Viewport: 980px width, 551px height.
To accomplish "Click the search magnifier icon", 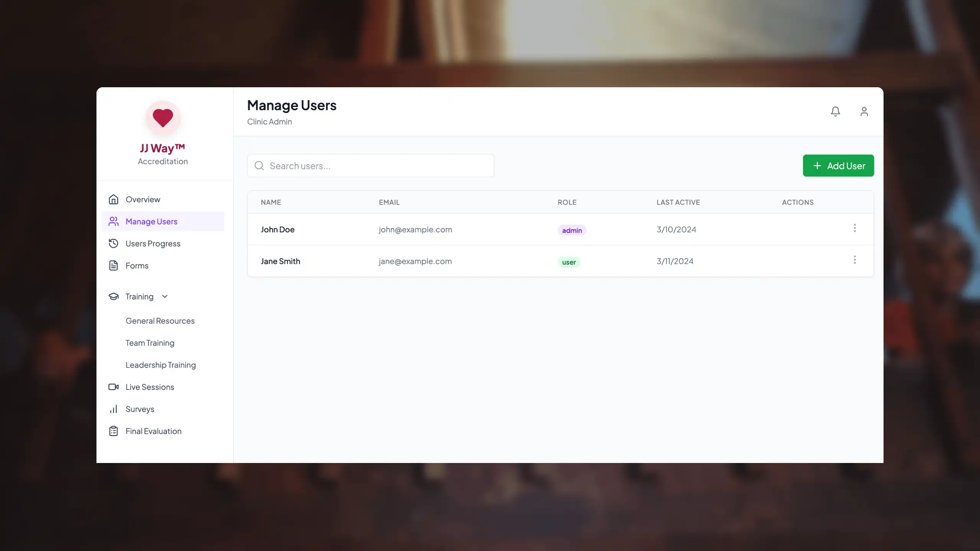I will (x=259, y=166).
